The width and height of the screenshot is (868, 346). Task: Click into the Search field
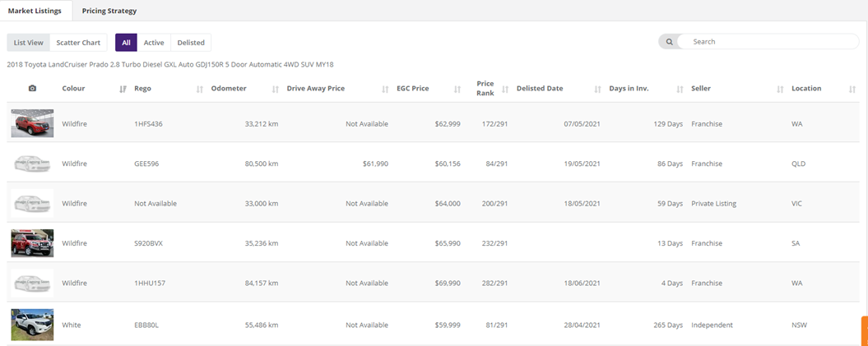768,41
